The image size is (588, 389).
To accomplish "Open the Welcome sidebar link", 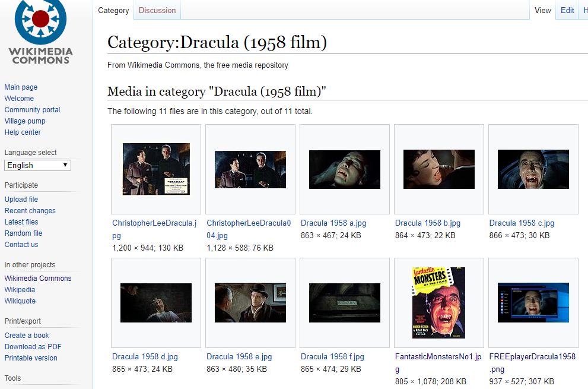I will [19, 99].
